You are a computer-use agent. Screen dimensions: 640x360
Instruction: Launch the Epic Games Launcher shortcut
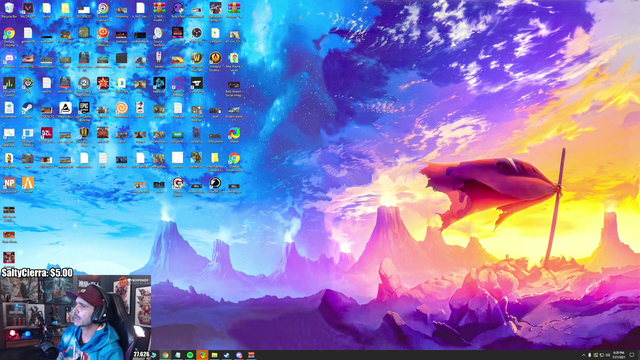[x=84, y=108]
